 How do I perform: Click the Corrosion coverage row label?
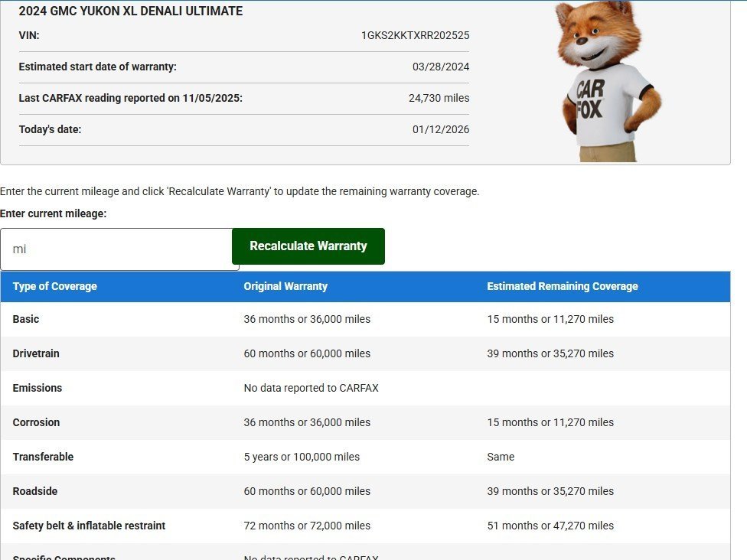pos(36,422)
